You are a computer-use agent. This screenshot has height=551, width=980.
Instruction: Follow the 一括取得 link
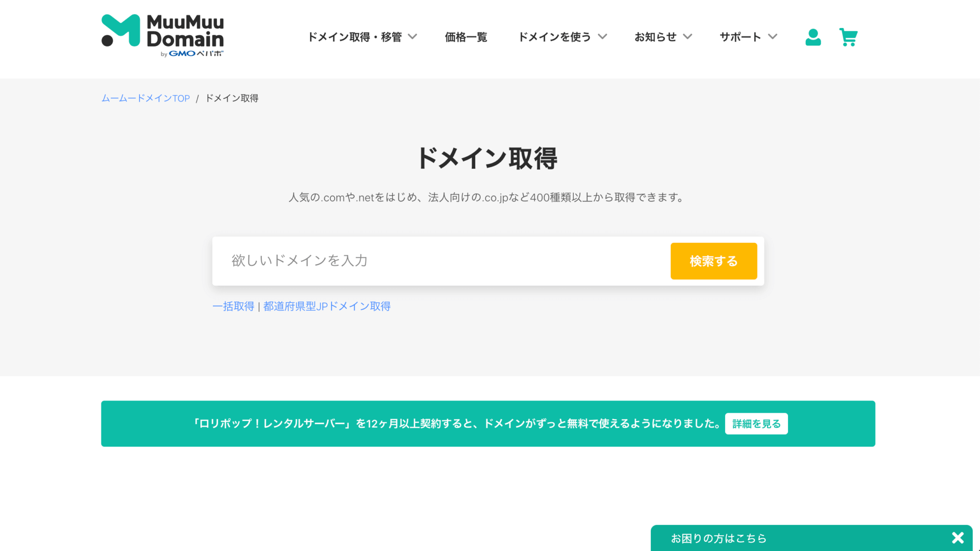[x=233, y=306]
